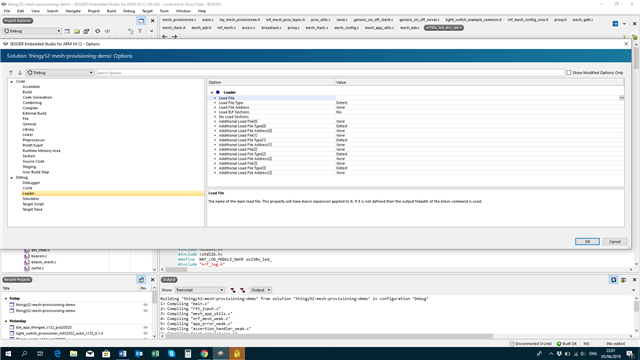Open Calculator from the taskbar
Image resolution: width=640 pixels, height=360 pixels.
[188, 353]
